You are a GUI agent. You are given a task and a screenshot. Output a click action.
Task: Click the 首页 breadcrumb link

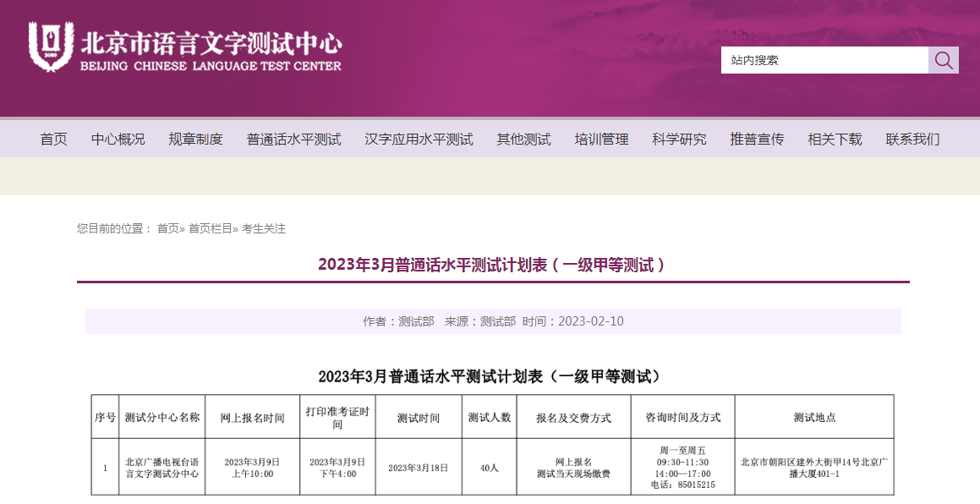(x=168, y=228)
